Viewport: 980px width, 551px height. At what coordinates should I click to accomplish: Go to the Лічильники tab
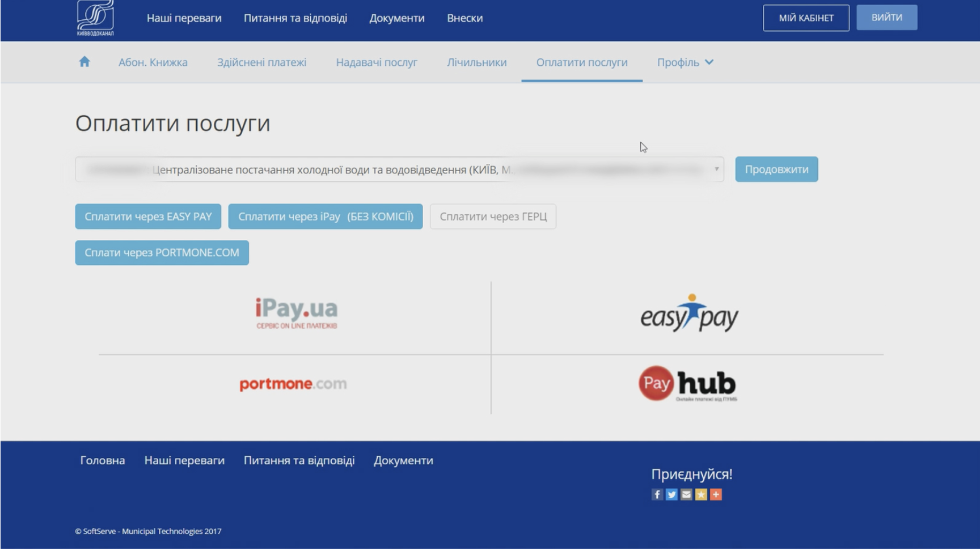coord(476,62)
